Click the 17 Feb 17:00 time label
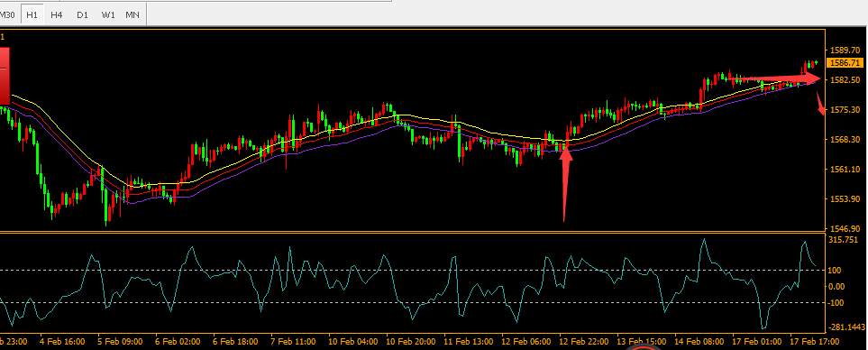The height and width of the screenshot is (350, 868). [x=814, y=342]
